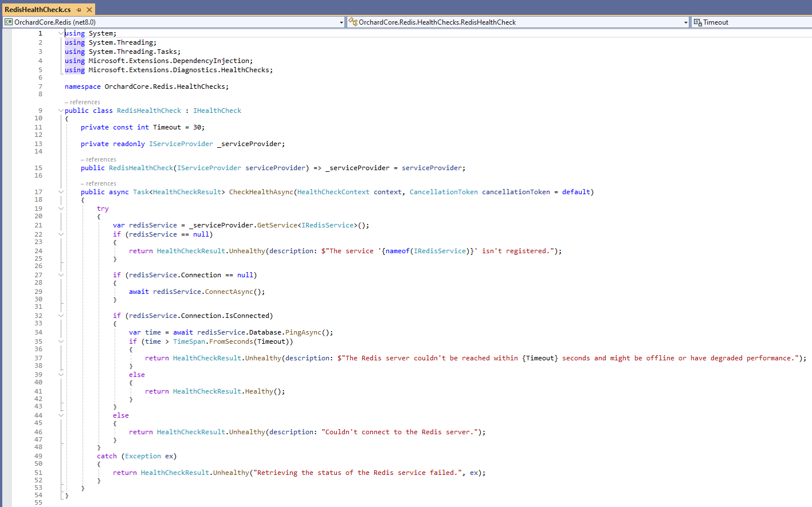The height and width of the screenshot is (507, 812).
Task: Collapse the CheckHealthAsync method
Action: (x=61, y=192)
